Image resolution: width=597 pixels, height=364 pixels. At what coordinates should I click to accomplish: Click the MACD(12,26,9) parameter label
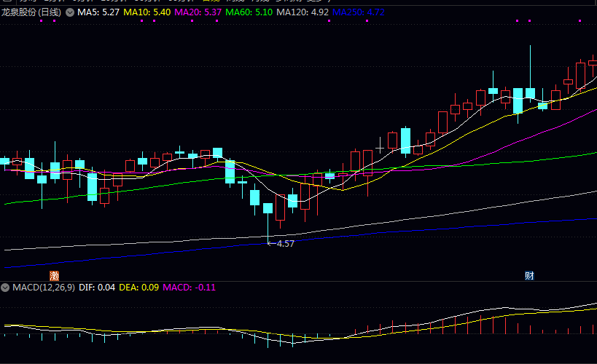click(44, 288)
